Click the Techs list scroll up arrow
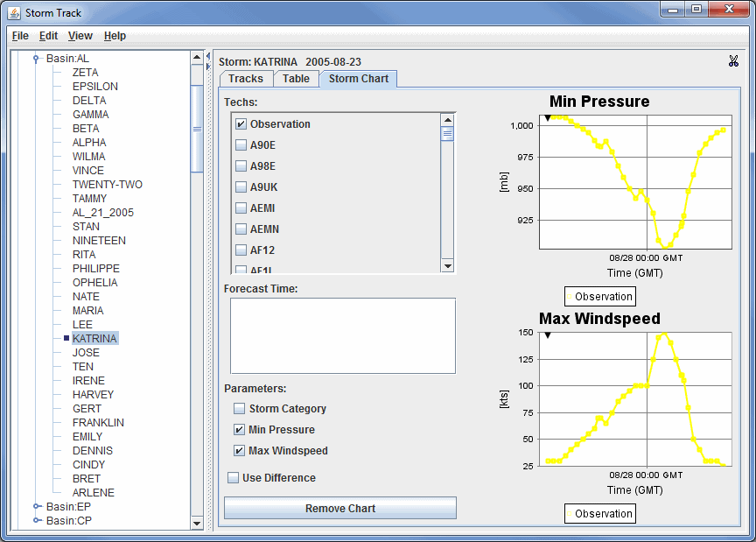 (447, 120)
